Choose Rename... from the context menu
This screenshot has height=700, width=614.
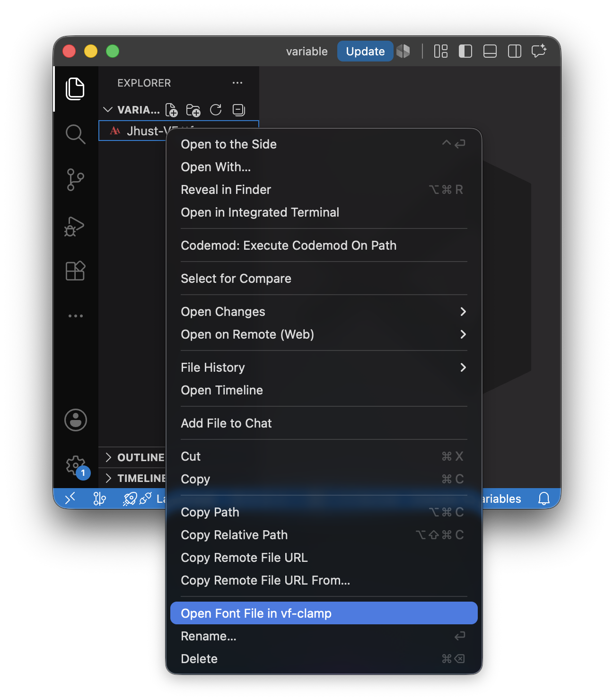[x=324, y=636]
